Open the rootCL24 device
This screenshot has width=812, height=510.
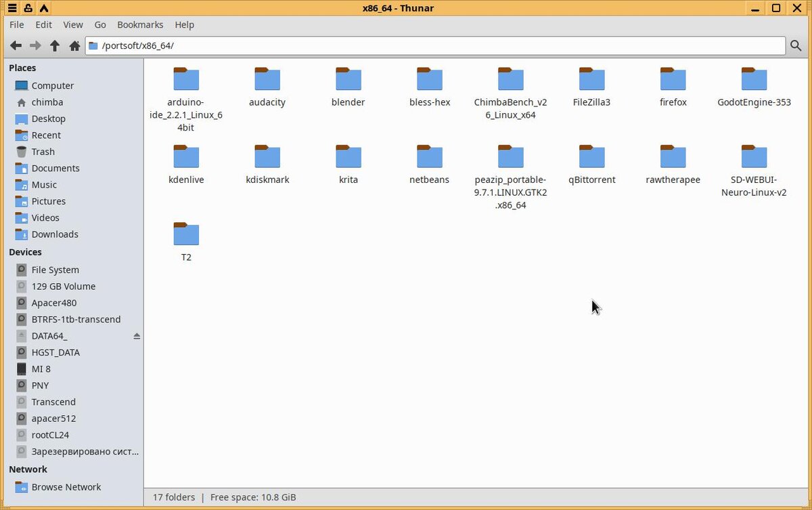[x=72, y=435]
